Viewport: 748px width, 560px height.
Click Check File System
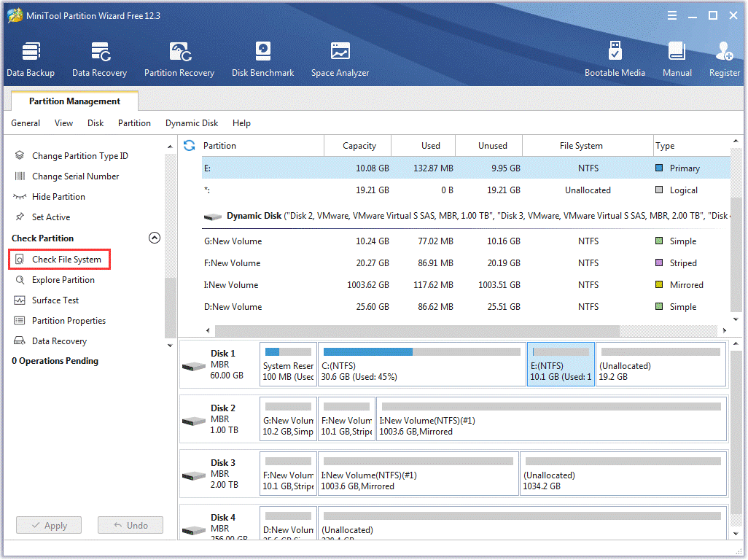[66, 260]
